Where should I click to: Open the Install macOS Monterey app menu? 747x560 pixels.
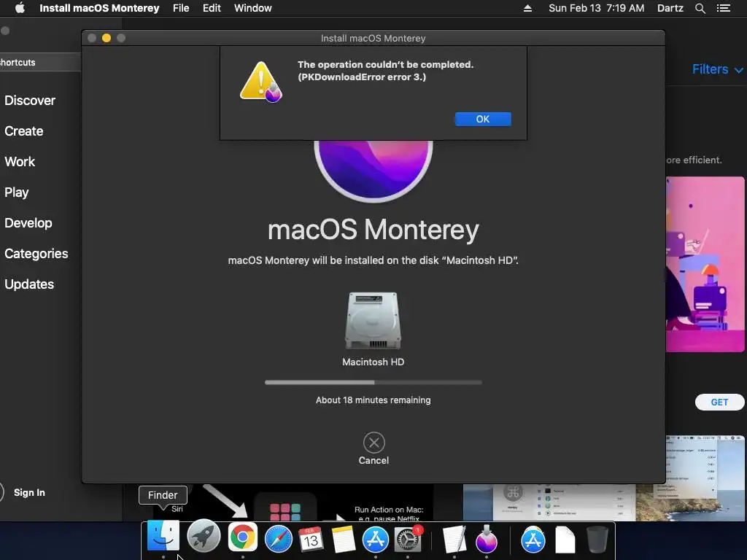coord(99,8)
